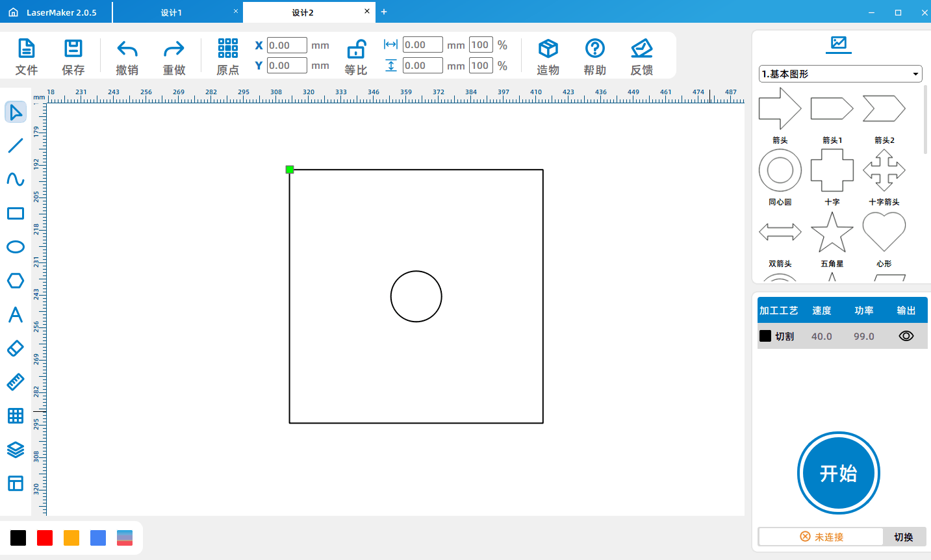
Task: Add a new design tab
Action: (384, 12)
